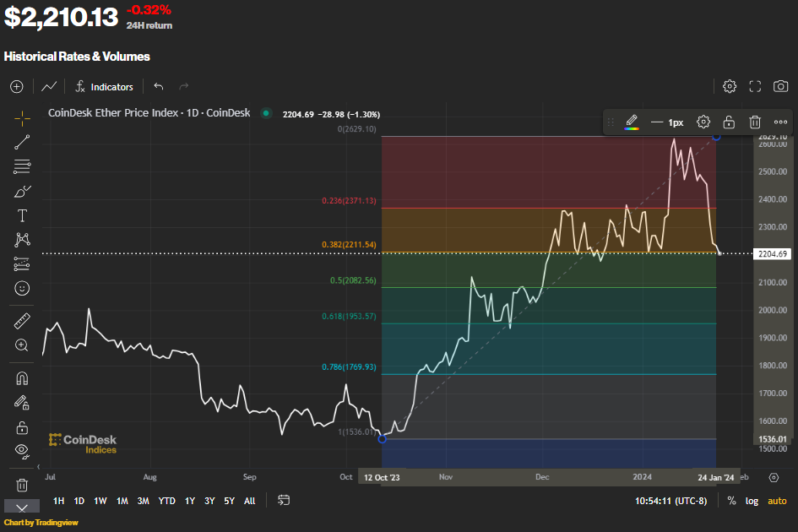This screenshot has height=532, width=798.
Task: Select the trend line drawing tool
Action: (22, 142)
